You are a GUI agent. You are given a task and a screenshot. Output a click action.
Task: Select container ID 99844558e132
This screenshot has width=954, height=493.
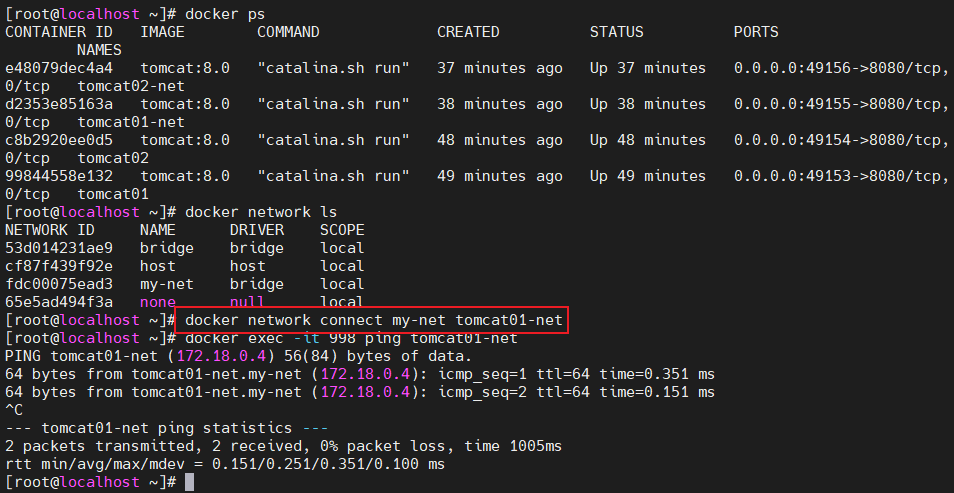(x=59, y=176)
